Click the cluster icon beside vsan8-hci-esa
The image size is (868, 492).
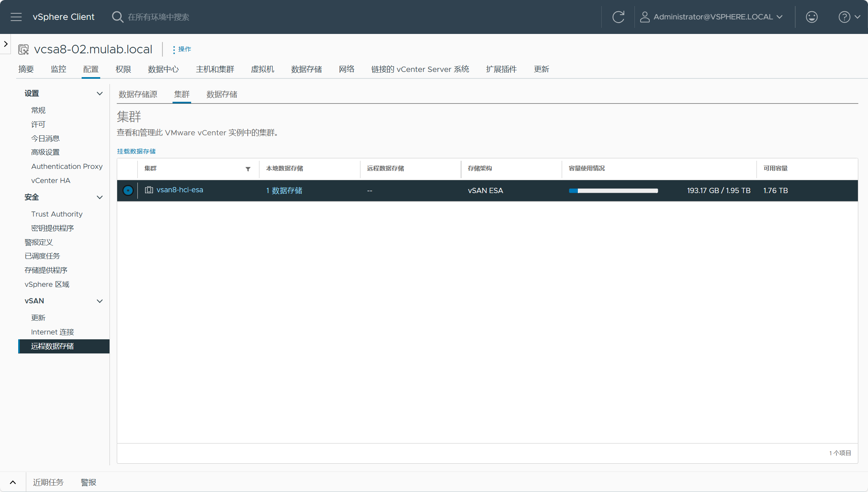149,190
